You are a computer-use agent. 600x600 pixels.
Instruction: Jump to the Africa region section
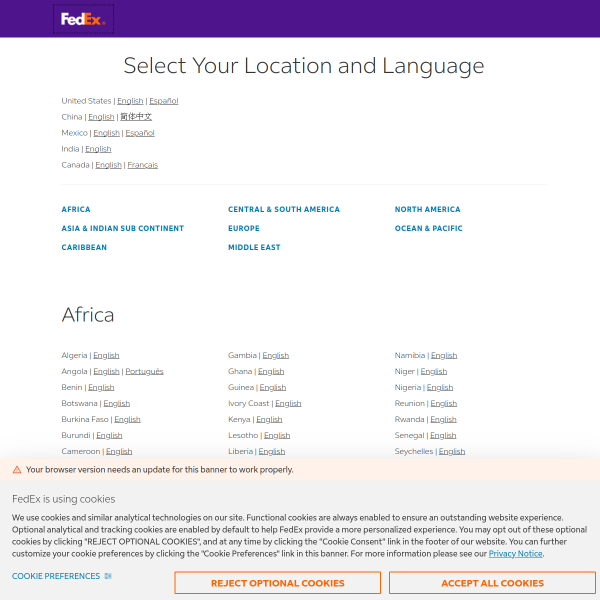click(x=76, y=209)
